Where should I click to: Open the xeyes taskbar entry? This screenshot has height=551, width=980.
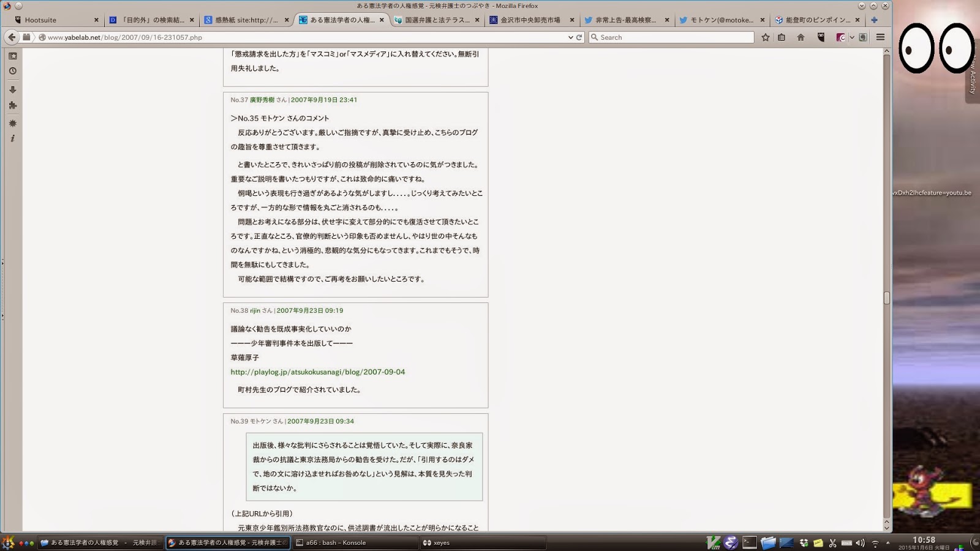(483, 542)
